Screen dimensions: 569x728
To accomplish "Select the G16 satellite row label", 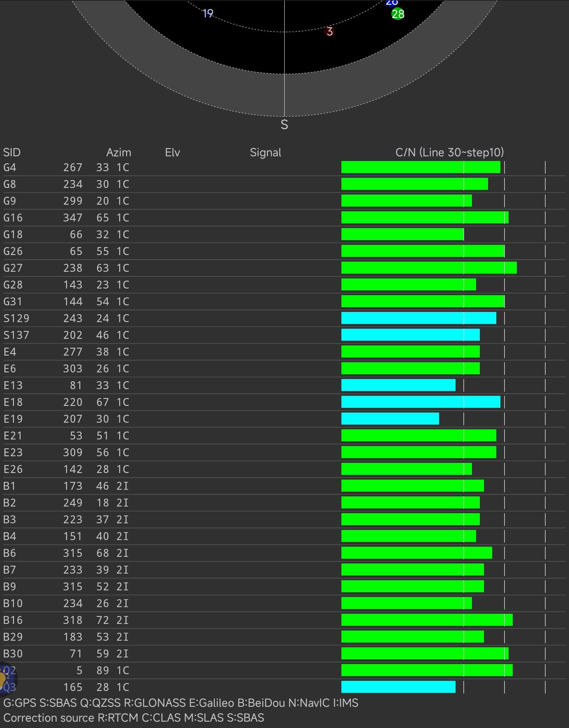I will click(x=13, y=218).
